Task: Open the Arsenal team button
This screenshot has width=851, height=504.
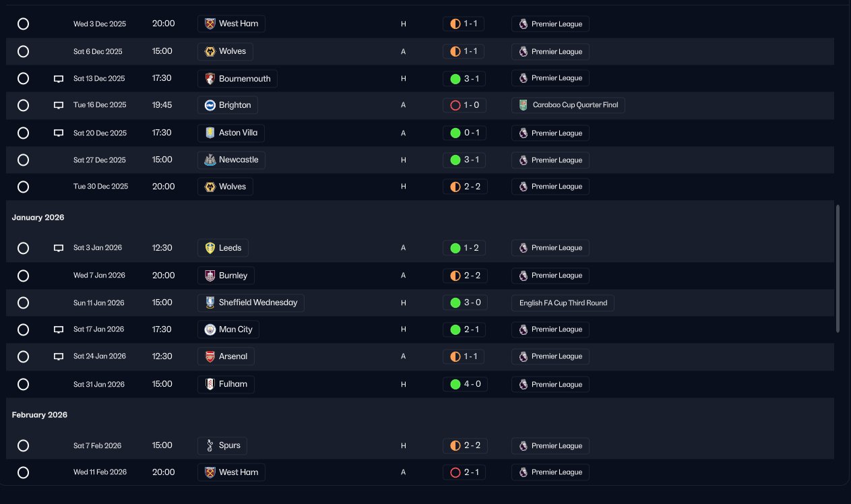Action: pos(226,356)
